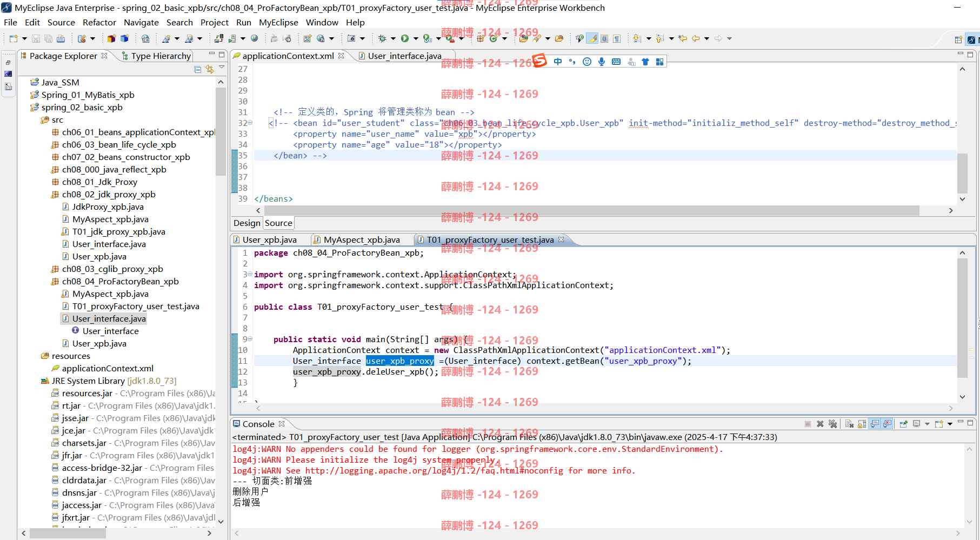The height and width of the screenshot is (540, 980).
Task: Toggle Show Console When Standard Out Changes
Action: [x=874, y=424]
